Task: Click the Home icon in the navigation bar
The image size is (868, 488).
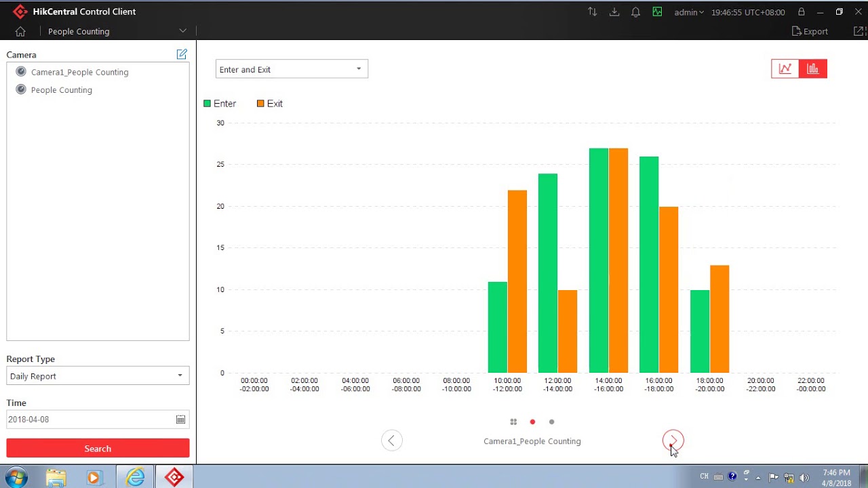Action: [20, 31]
